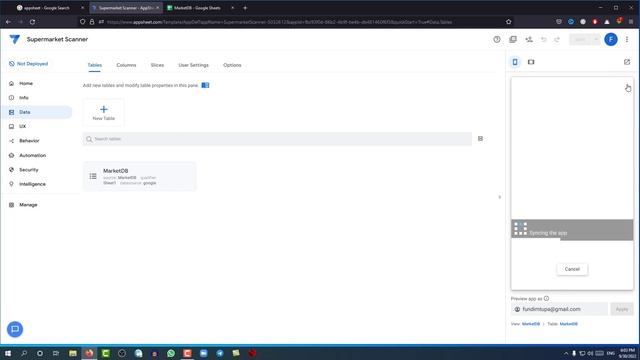Screen dimensions: 640x360
Task: Switch to the User Settings tab
Action: coord(193,65)
